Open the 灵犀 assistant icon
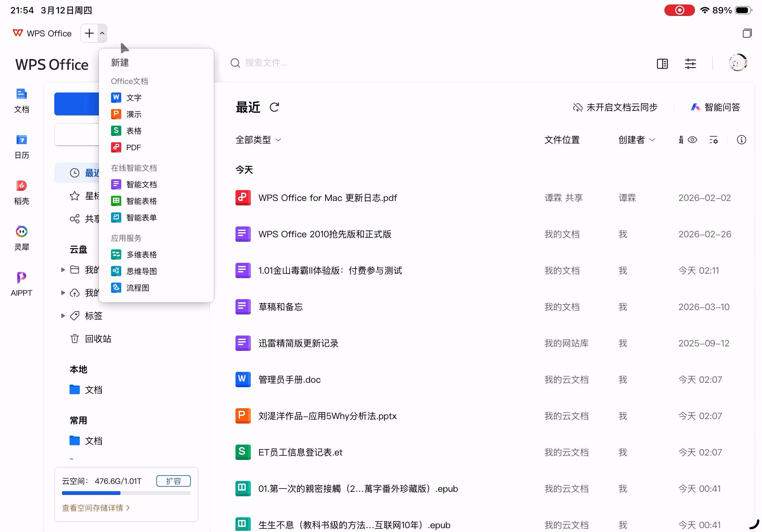Viewport: 762px width, 532px height. (21, 232)
